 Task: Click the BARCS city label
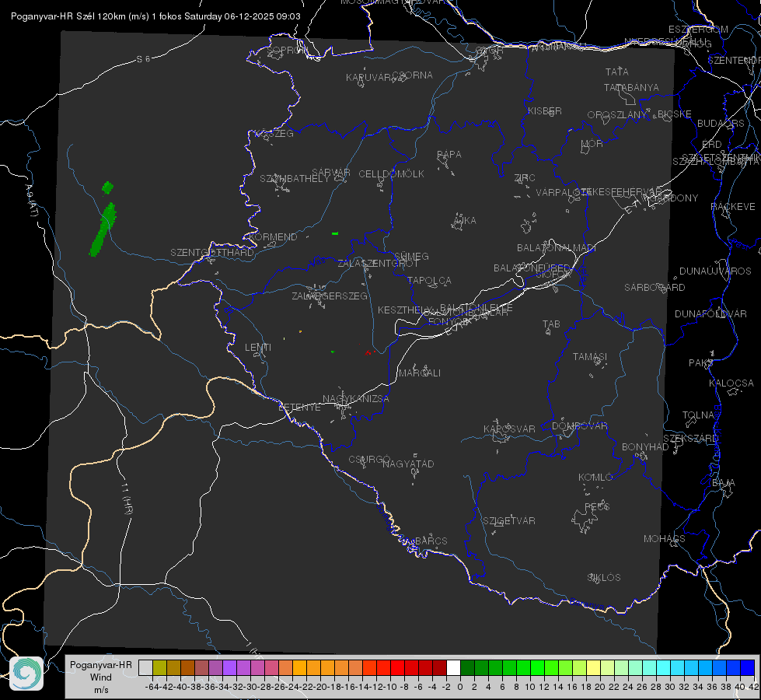[x=431, y=541]
